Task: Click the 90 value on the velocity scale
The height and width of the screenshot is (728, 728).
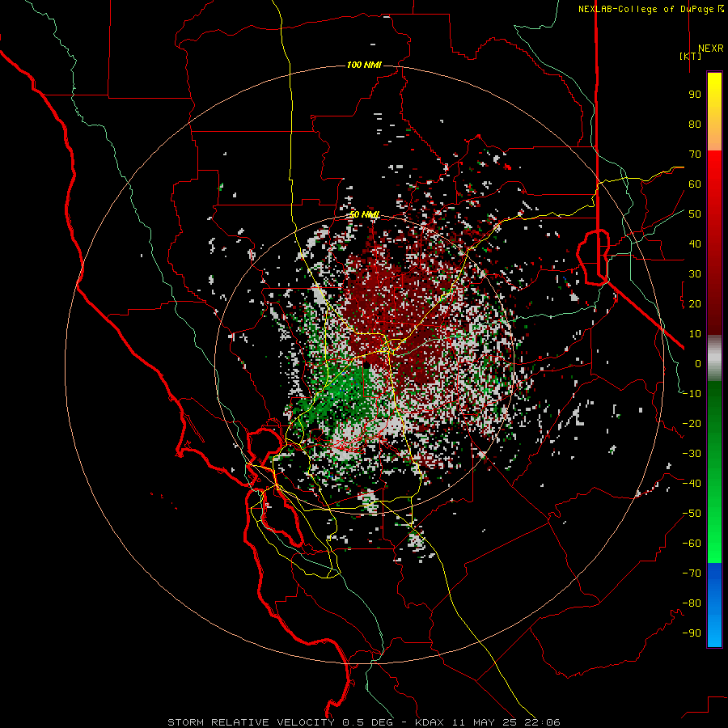Action: 695,95
